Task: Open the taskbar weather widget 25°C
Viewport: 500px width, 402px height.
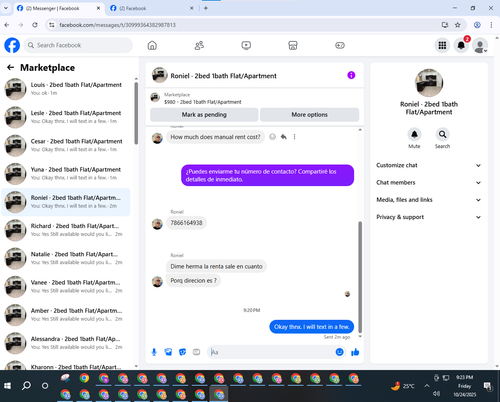Action: click(x=403, y=386)
